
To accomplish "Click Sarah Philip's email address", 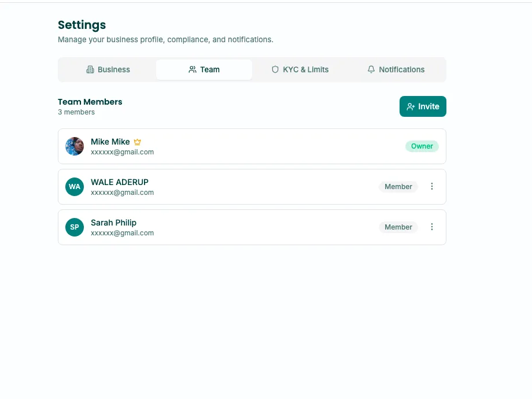I will tap(122, 232).
